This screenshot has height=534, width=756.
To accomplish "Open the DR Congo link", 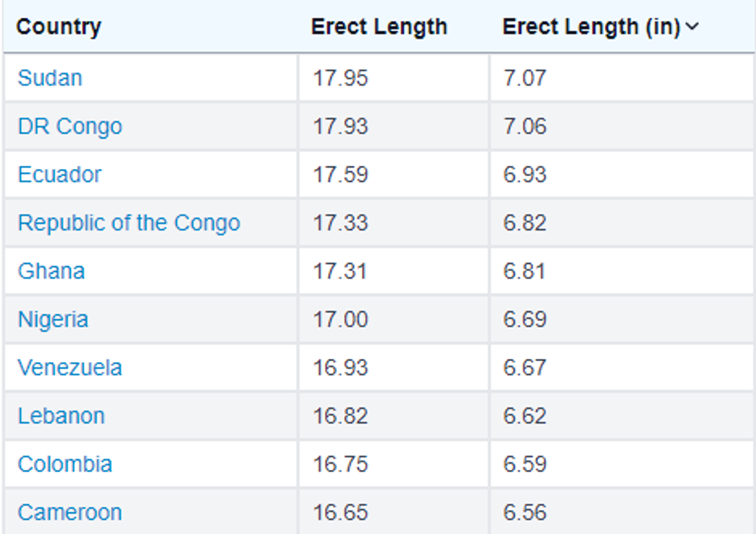I will click(69, 127).
